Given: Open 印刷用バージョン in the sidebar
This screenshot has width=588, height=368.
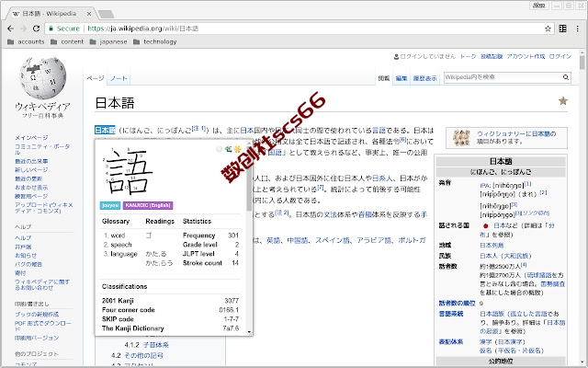Looking at the screenshot, I should pyautogui.click(x=37, y=338).
